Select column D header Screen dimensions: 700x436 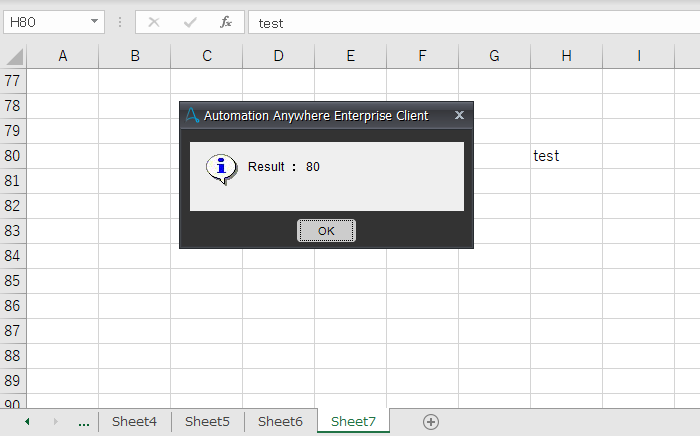click(x=279, y=56)
